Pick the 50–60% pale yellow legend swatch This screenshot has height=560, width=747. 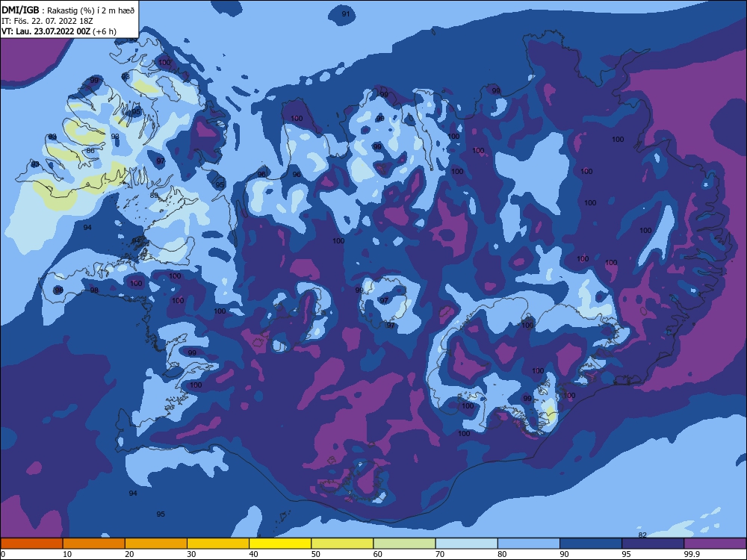(342, 544)
